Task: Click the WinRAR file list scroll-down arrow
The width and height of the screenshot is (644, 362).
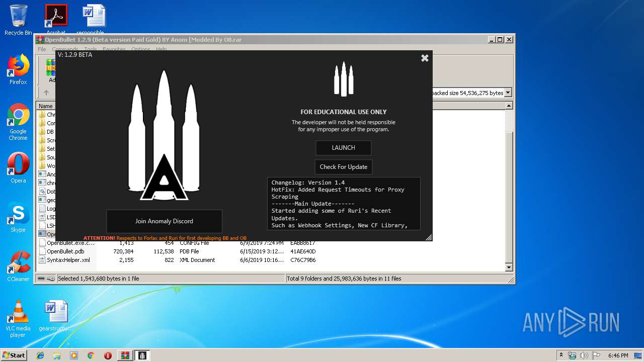Action: click(x=509, y=267)
